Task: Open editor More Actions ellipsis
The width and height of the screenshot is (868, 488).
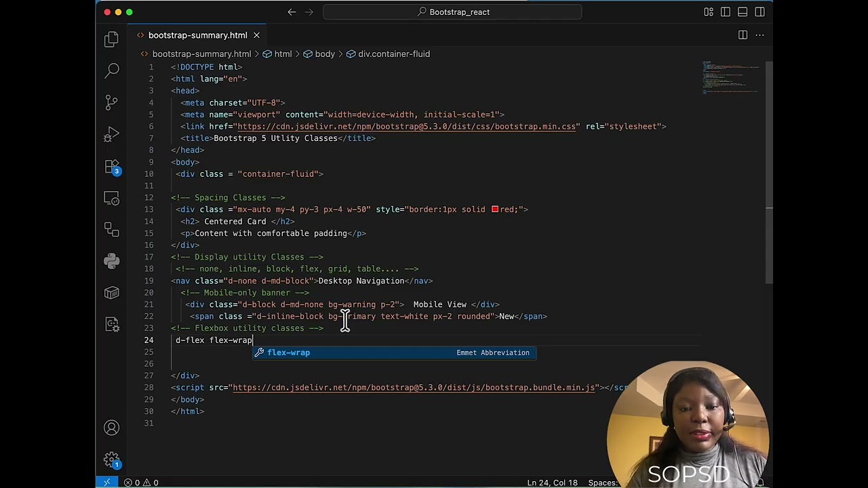Action: point(759,35)
